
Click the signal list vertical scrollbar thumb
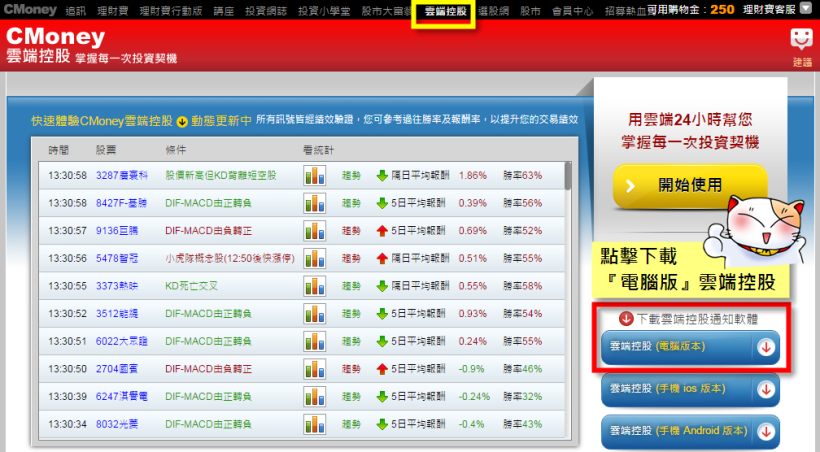567,177
